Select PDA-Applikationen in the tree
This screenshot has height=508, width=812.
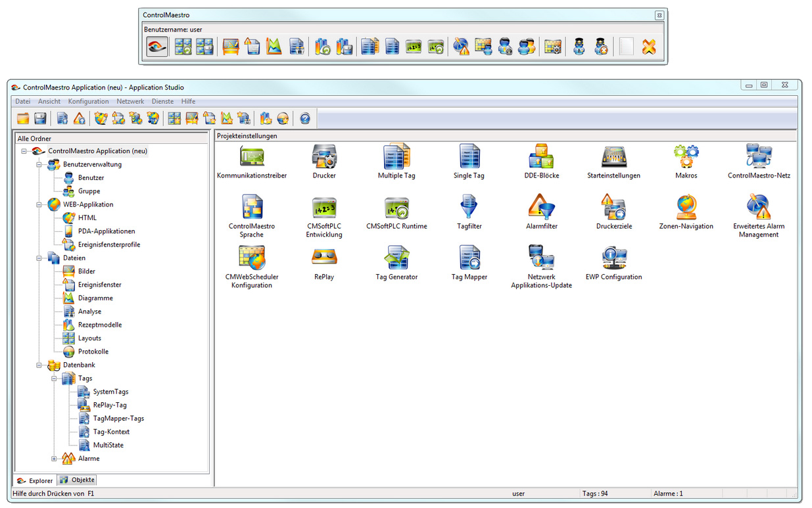click(x=107, y=231)
